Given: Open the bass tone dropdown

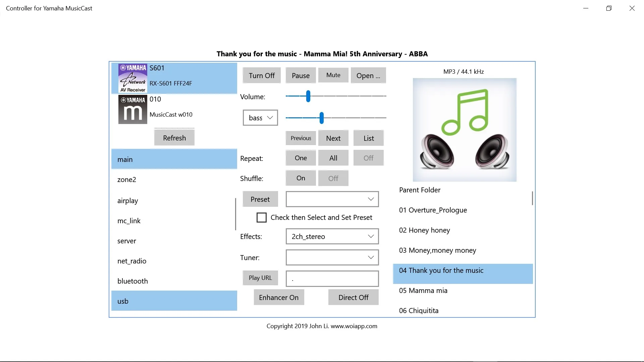Looking at the screenshot, I should coord(260,118).
